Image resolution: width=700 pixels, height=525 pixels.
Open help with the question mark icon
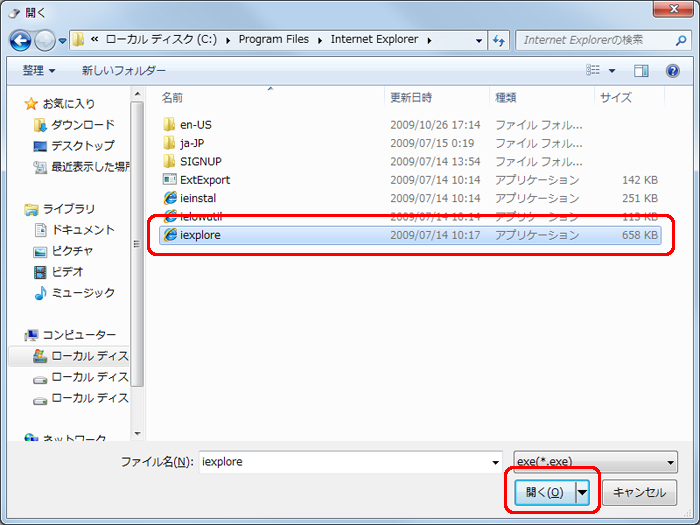pos(673,71)
